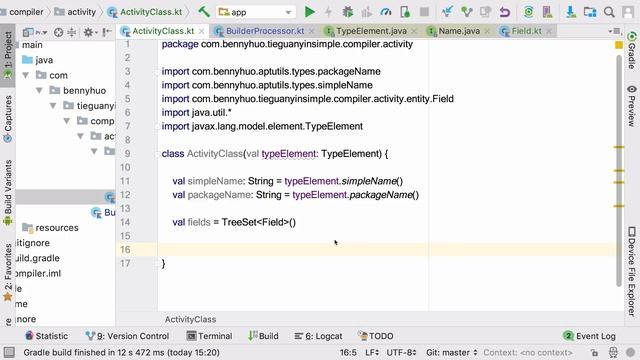The width and height of the screenshot is (640, 360).
Task: Open the Event Log
Action: (589, 336)
